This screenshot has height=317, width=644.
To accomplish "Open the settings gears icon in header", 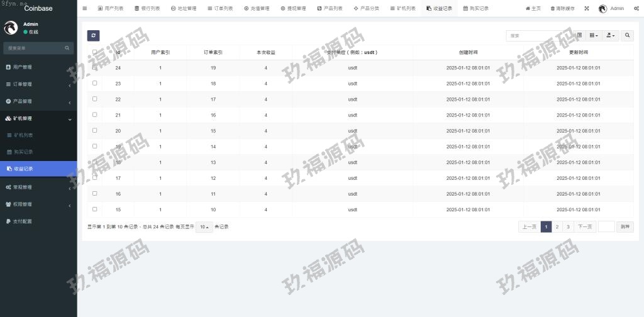I will (x=635, y=9).
